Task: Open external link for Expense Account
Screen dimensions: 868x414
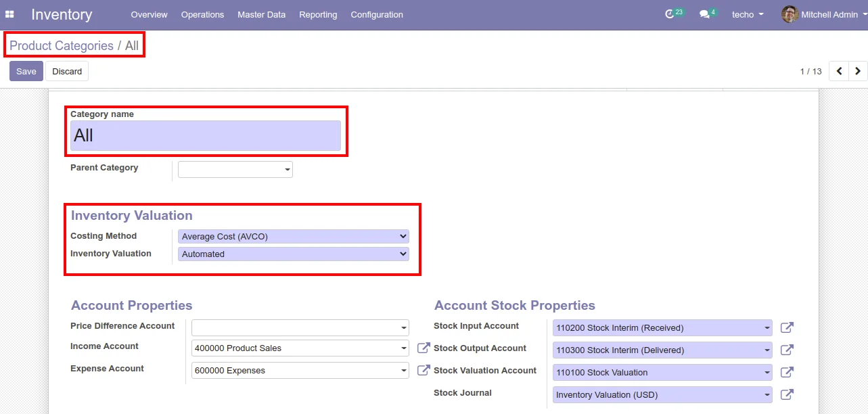Action: [x=424, y=370]
